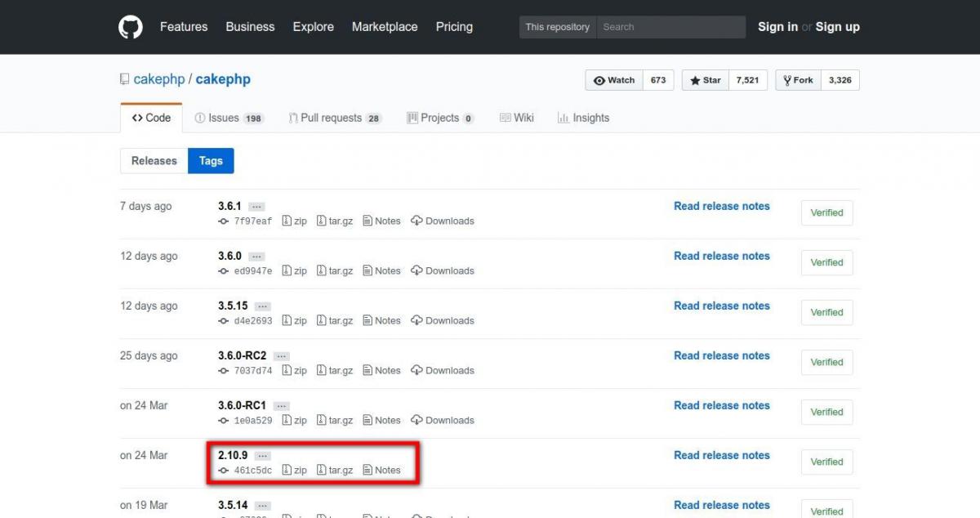Image resolution: width=980 pixels, height=518 pixels.
Task: Click the Sign in link
Action: coord(777,27)
